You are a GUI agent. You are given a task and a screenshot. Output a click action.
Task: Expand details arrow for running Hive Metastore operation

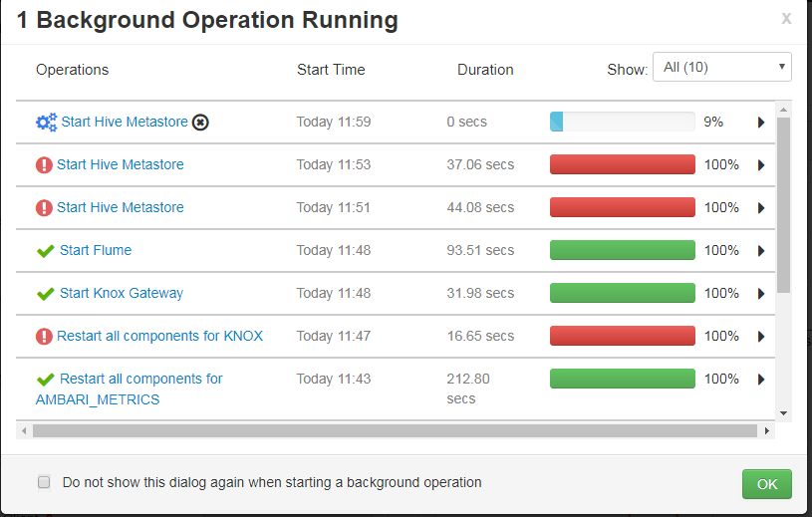tap(761, 123)
